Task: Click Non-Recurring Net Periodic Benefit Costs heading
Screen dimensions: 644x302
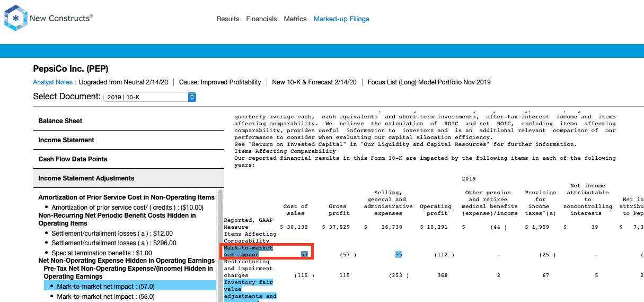Action: [117, 220]
